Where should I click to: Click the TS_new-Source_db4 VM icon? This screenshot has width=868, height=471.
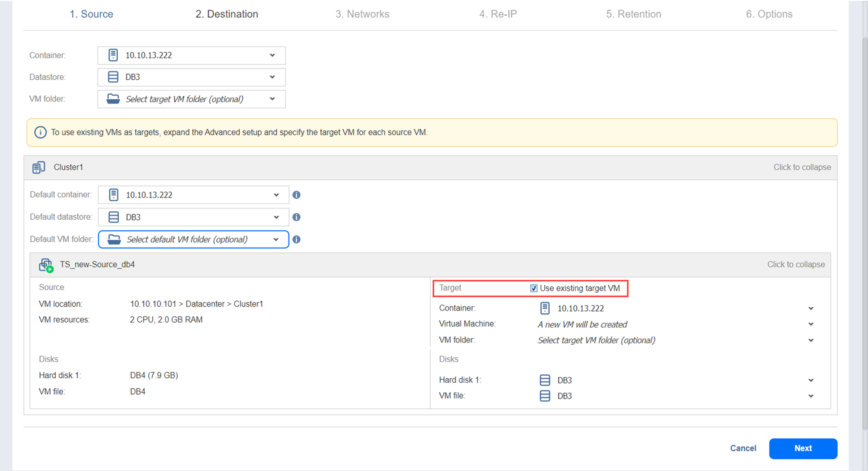click(x=46, y=265)
